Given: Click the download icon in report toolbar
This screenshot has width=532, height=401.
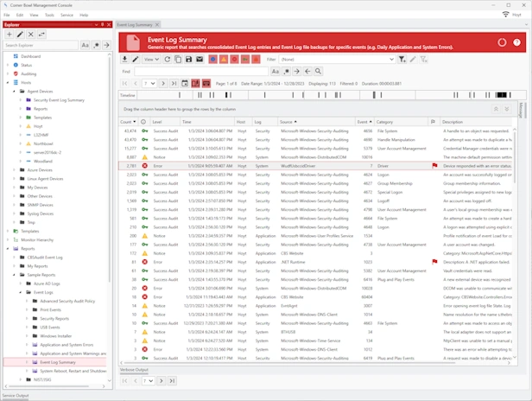Looking at the screenshot, I should 125,59.
